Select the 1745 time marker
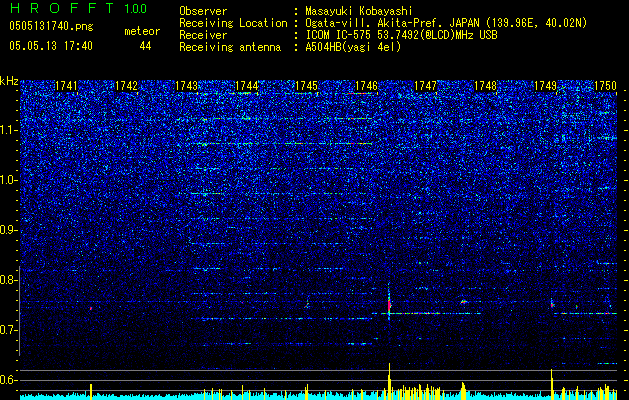This screenshot has height=400, width=629. coord(306,86)
